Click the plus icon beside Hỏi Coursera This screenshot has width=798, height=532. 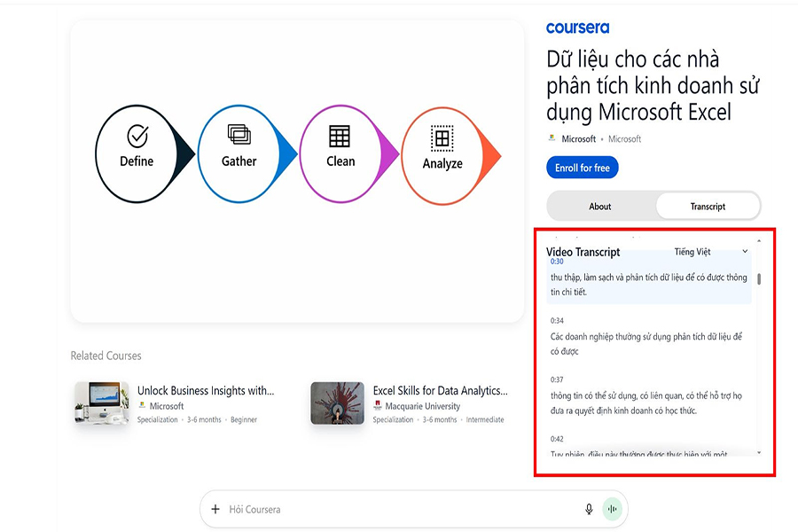[215, 509]
